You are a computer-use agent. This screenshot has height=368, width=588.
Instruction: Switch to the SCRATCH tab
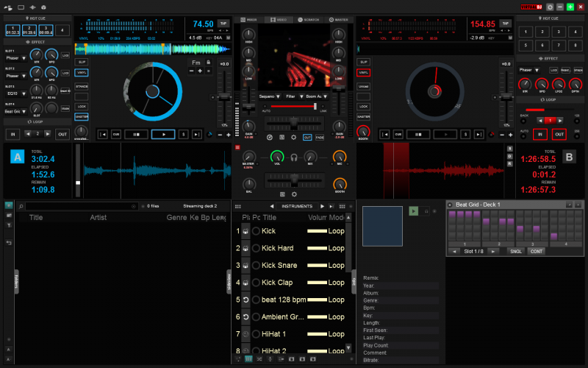[x=315, y=19]
